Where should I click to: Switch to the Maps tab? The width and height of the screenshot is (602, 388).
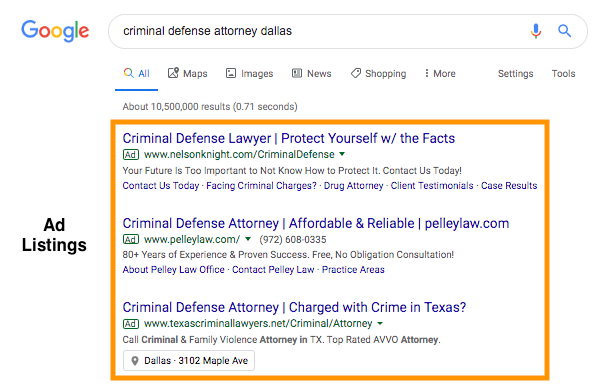pos(188,73)
